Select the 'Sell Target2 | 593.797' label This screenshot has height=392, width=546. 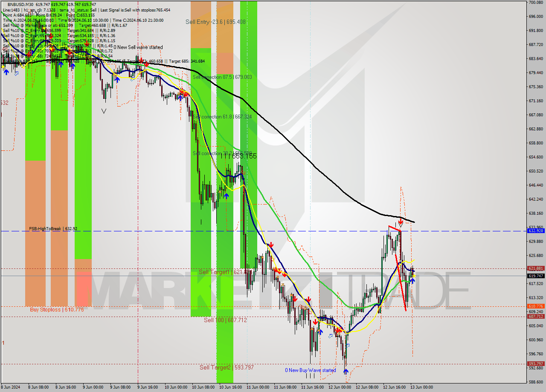click(x=227, y=367)
